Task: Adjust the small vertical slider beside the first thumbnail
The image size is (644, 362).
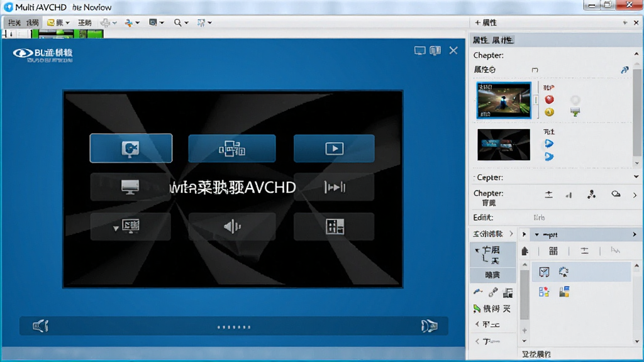Action: point(536,100)
